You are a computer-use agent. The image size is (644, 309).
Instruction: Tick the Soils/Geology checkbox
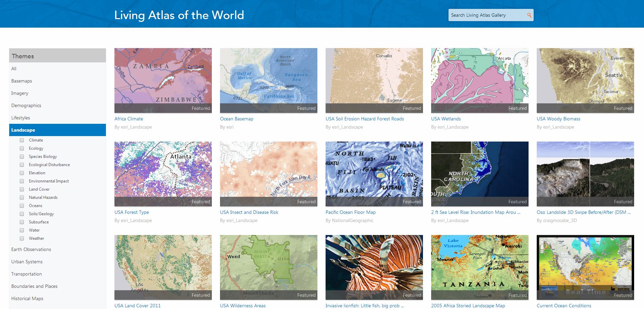tap(22, 214)
